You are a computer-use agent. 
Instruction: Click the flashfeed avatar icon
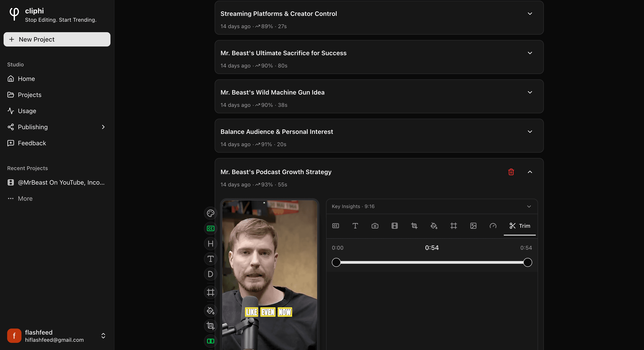click(14, 336)
